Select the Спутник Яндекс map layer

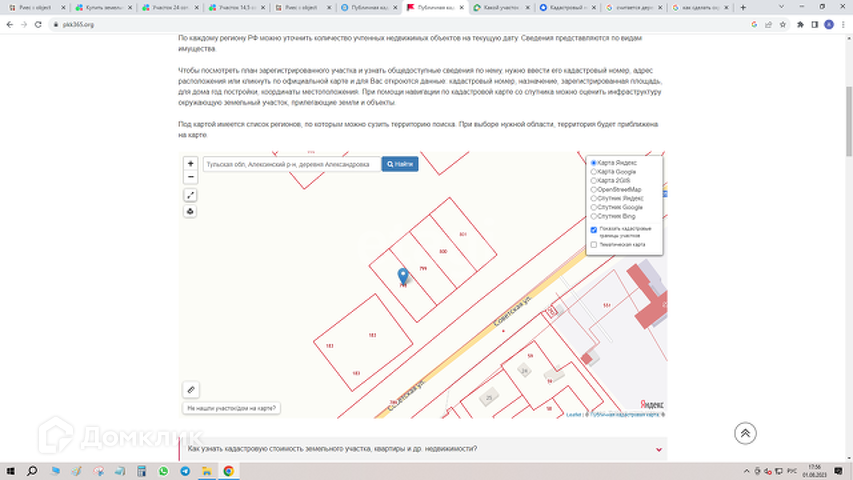pyautogui.click(x=594, y=198)
